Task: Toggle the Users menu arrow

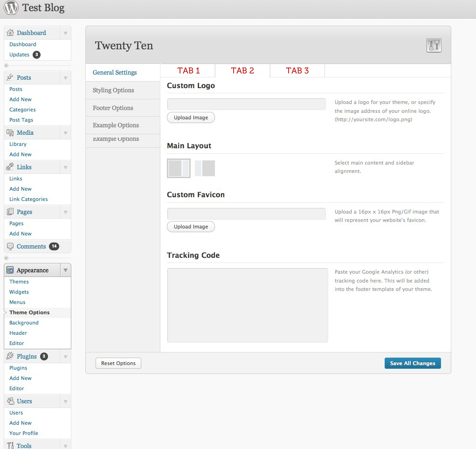Action: pos(65,401)
